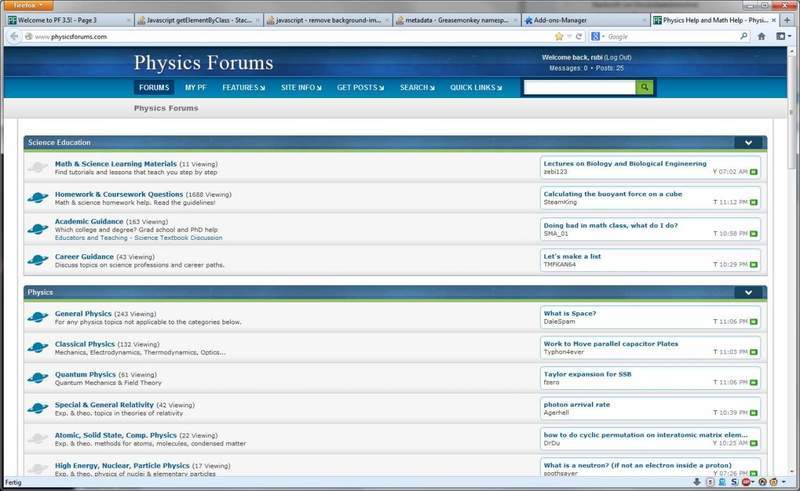Open the bookmarks toolbar menu icon
Screen dimensions: 800x491
pos(783,36)
